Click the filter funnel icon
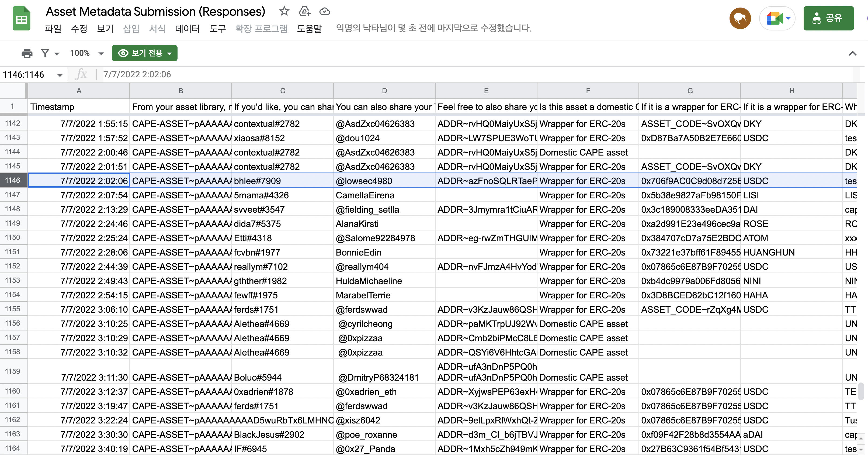The width and height of the screenshot is (868, 455). pyautogui.click(x=46, y=53)
